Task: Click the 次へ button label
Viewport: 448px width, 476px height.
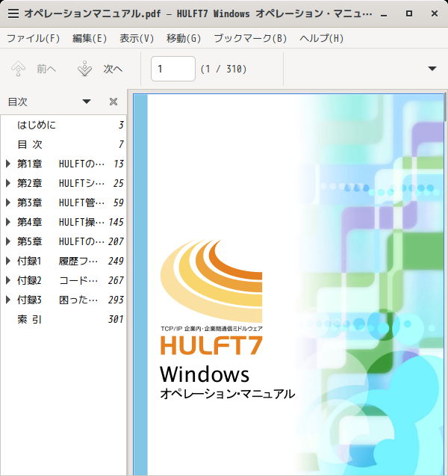Action: pos(113,69)
